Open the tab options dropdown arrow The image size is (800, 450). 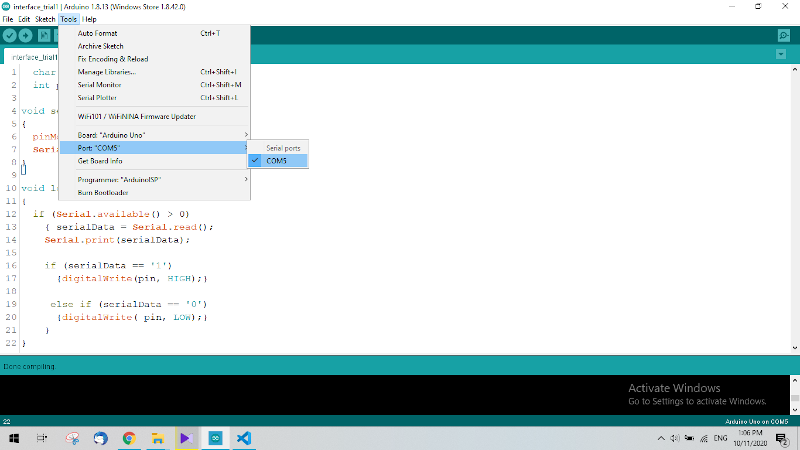click(x=781, y=54)
